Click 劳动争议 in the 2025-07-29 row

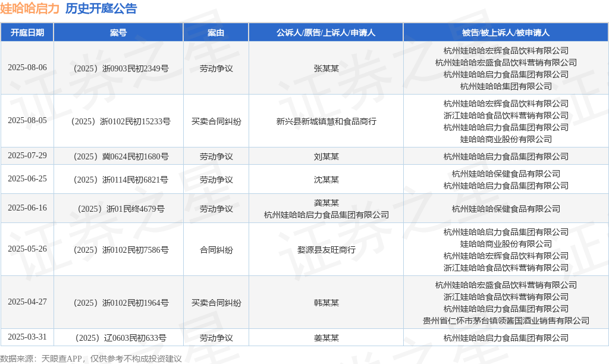(x=216, y=156)
